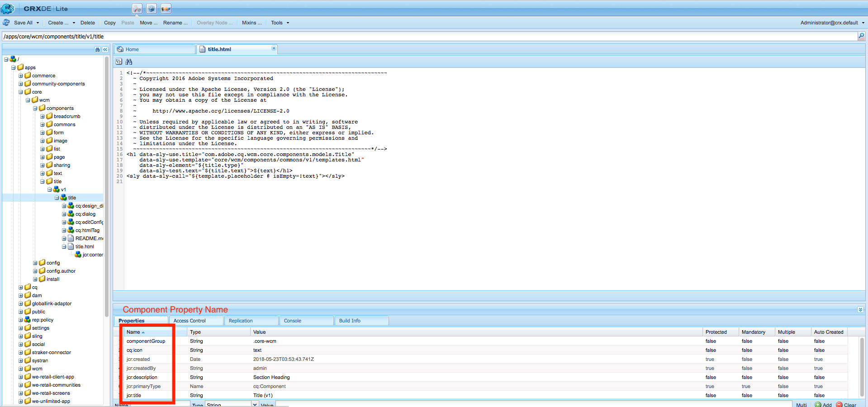Click the Move ... toolbar button
Viewport: 868px width, 407px height.
click(x=149, y=23)
